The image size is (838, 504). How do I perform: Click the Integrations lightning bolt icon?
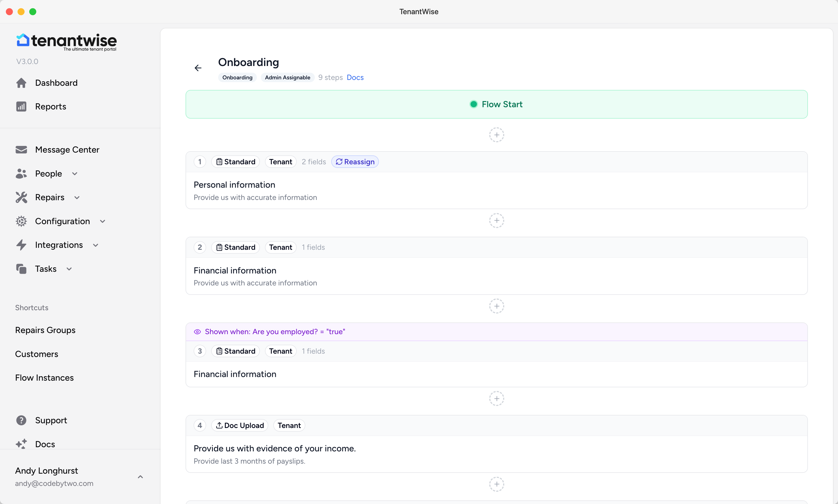(21, 245)
